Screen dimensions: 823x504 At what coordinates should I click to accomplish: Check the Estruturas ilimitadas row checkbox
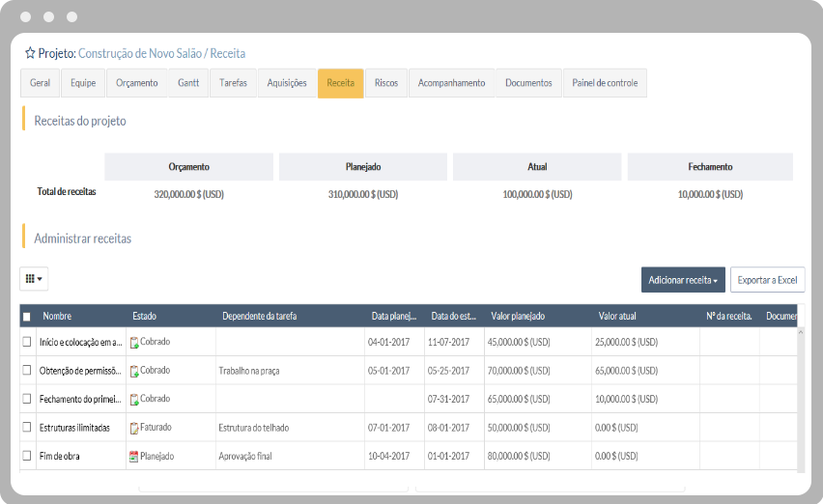click(27, 428)
